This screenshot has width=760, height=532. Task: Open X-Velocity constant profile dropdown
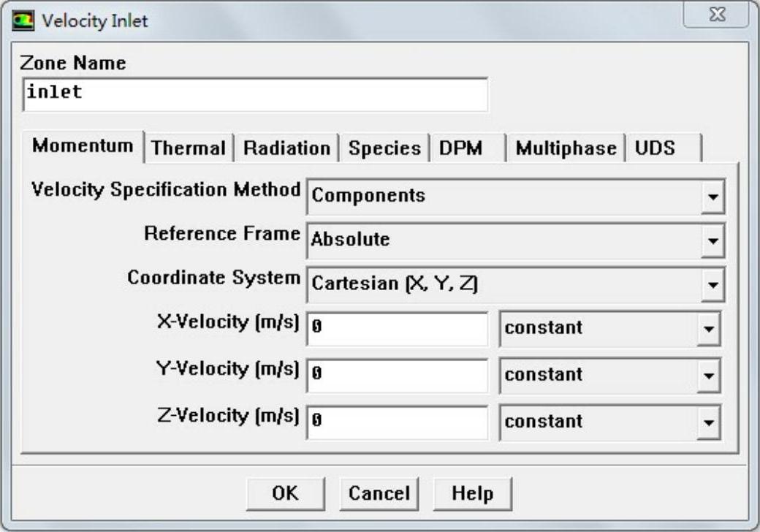click(x=707, y=329)
